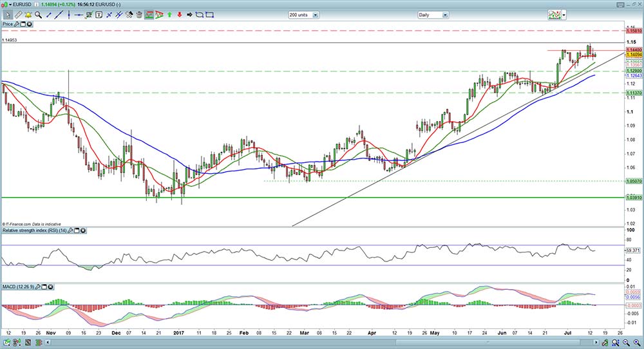
Task: Open the alert bell tool
Action: coord(28,15)
